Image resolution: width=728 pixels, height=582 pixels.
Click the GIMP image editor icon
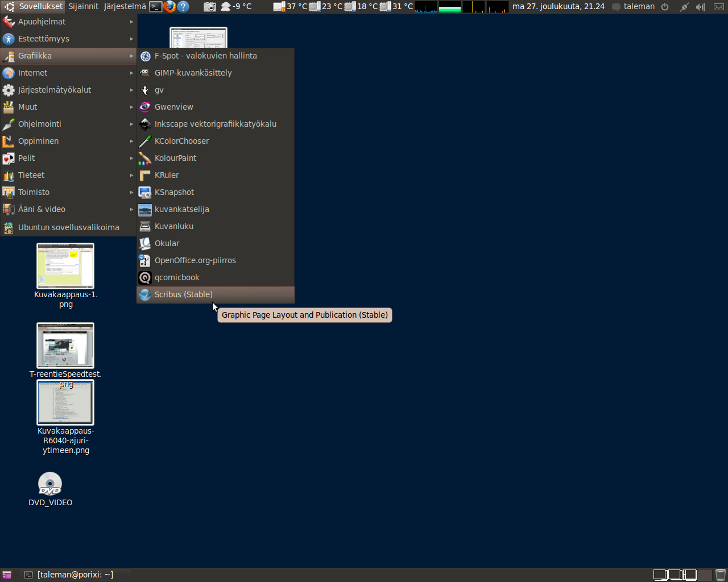point(145,73)
